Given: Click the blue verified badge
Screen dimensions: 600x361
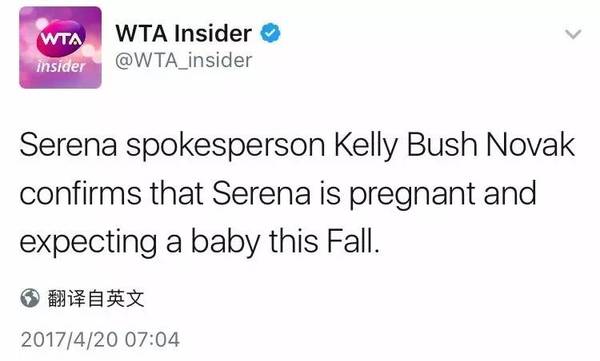Looking at the screenshot, I should pos(271,33).
